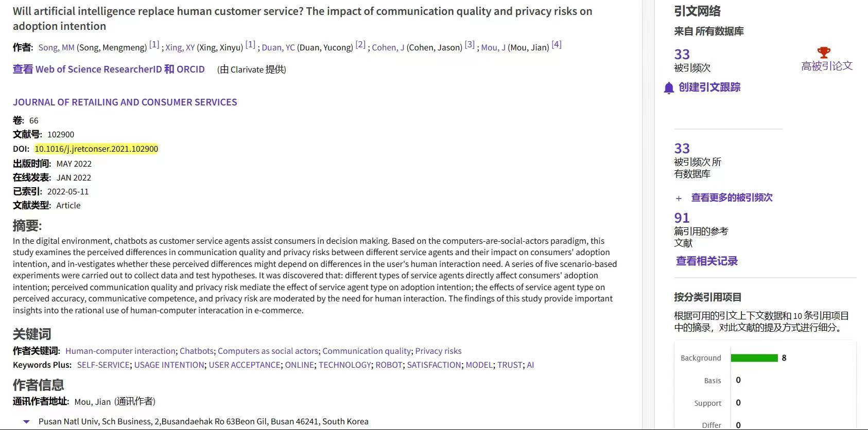The image size is (868, 430).
Task: Click the plus icon for more citations
Action: pyautogui.click(x=679, y=199)
